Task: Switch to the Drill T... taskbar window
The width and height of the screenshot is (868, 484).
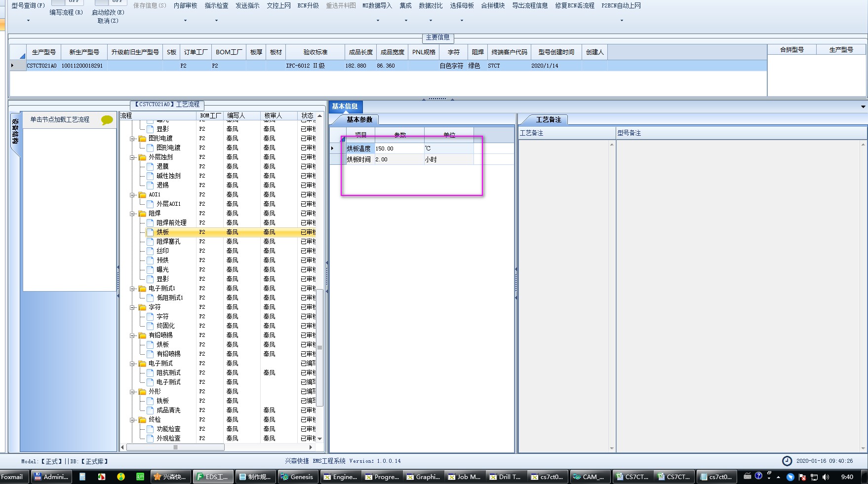Action: (505, 477)
